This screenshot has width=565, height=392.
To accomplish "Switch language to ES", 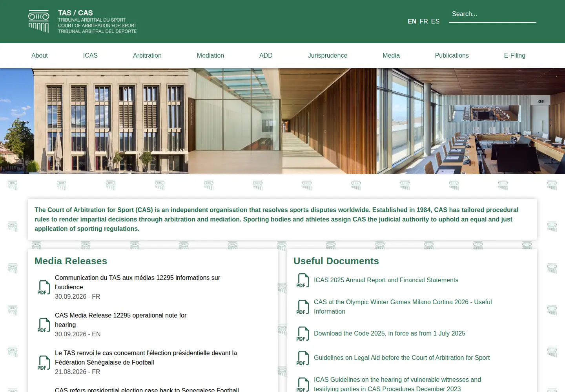I will pos(435,22).
